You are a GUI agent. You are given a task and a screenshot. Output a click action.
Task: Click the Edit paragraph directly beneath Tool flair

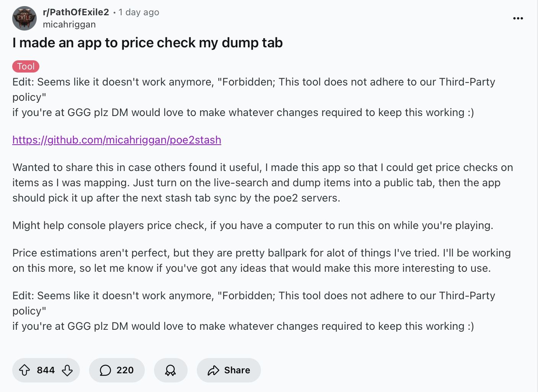pyautogui.click(x=254, y=97)
